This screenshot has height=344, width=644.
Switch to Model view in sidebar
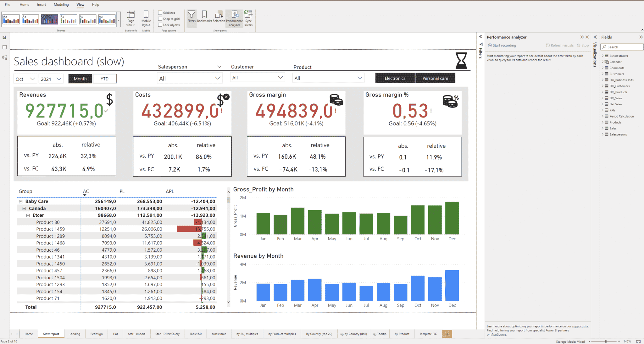tap(4, 57)
